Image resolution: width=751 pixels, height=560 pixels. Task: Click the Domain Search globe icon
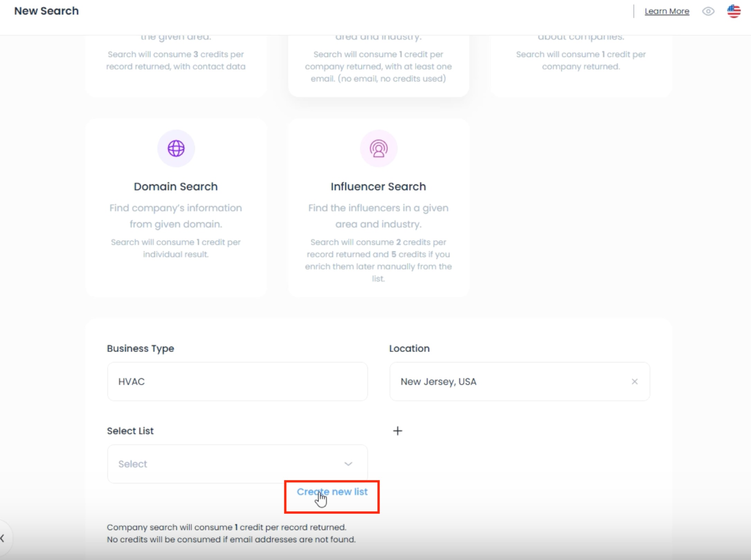click(x=176, y=148)
